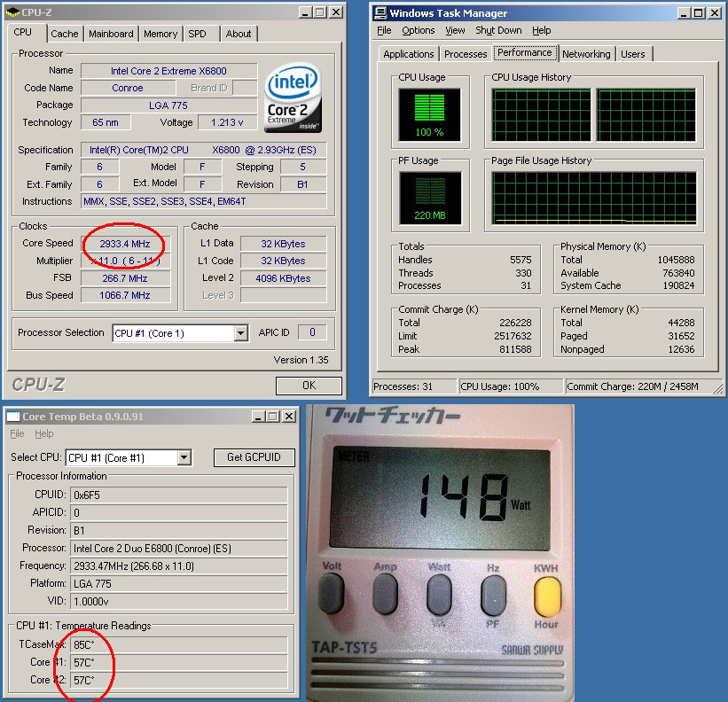Click the FSB value 266.7 MHz

pos(125,278)
